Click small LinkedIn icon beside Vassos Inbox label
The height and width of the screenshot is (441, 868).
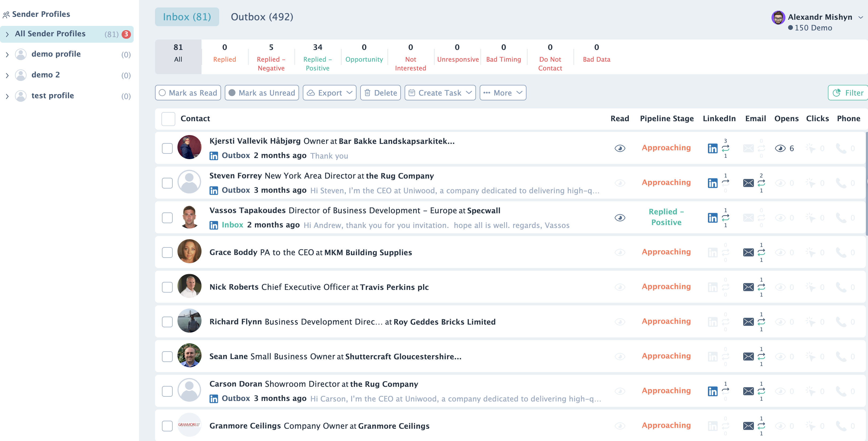point(214,225)
